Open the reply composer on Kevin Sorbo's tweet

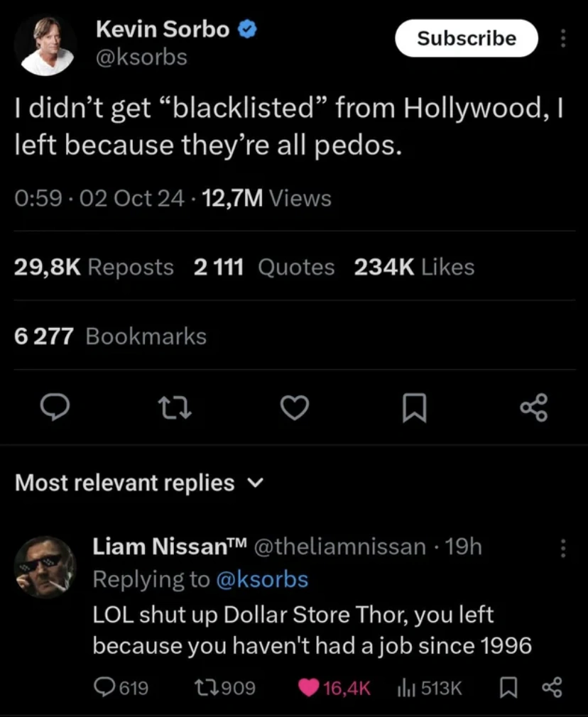[55, 407]
